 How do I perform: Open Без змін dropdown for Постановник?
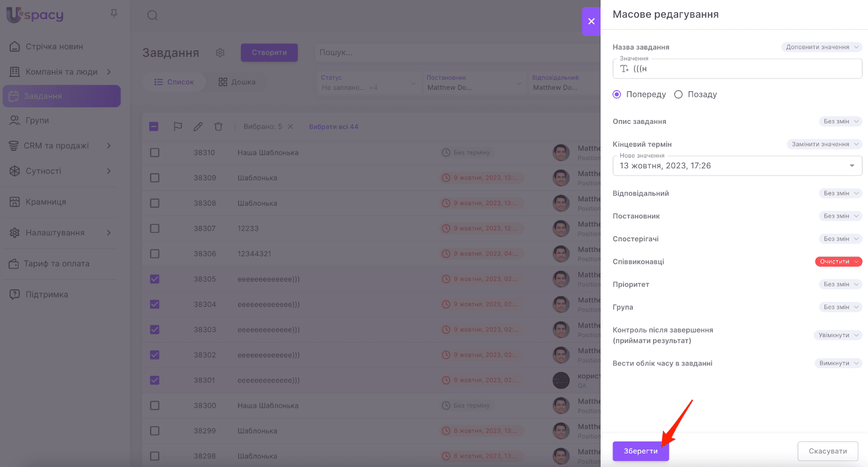[840, 216]
